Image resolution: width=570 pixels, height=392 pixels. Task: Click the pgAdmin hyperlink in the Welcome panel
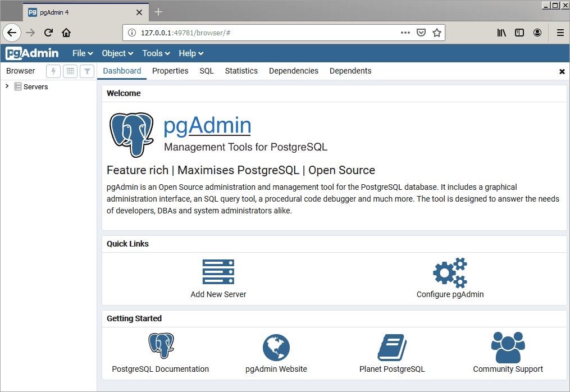point(207,125)
